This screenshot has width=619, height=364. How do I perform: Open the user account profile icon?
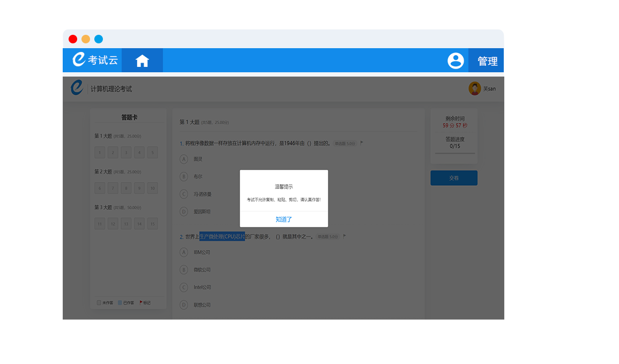tap(456, 60)
